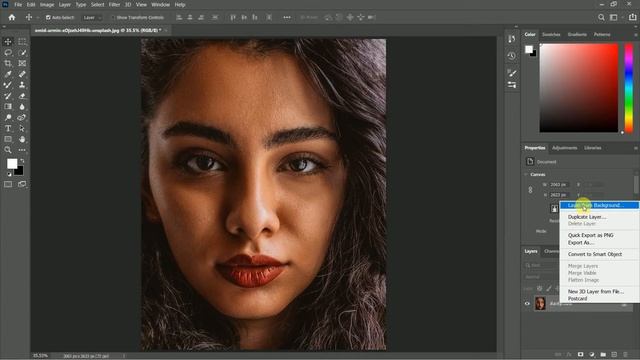Open the Color panel flyout menu
Viewport: 640px width, 360px height.
coord(636,35)
